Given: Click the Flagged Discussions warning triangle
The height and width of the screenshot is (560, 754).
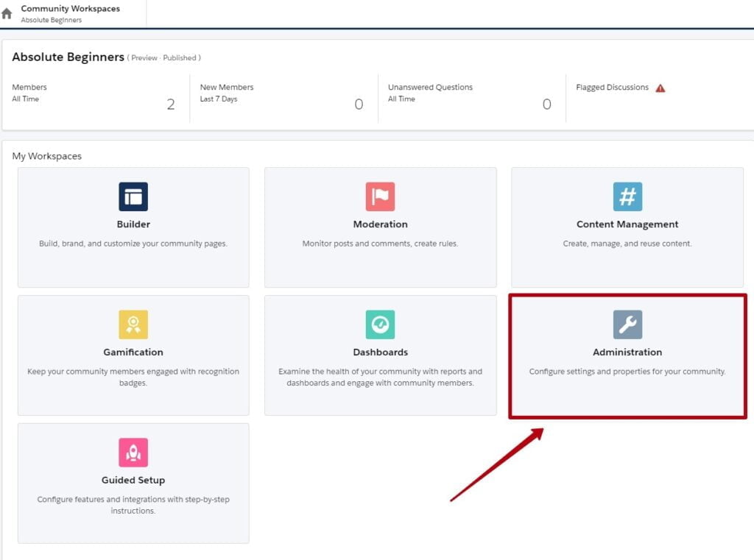Looking at the screenshot, I should click(x=660, y=88).
